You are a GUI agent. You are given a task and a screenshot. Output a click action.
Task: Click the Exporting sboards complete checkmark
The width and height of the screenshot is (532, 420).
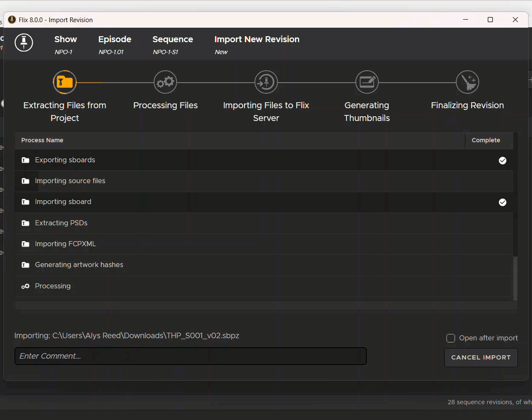click(x=503, y=161)
